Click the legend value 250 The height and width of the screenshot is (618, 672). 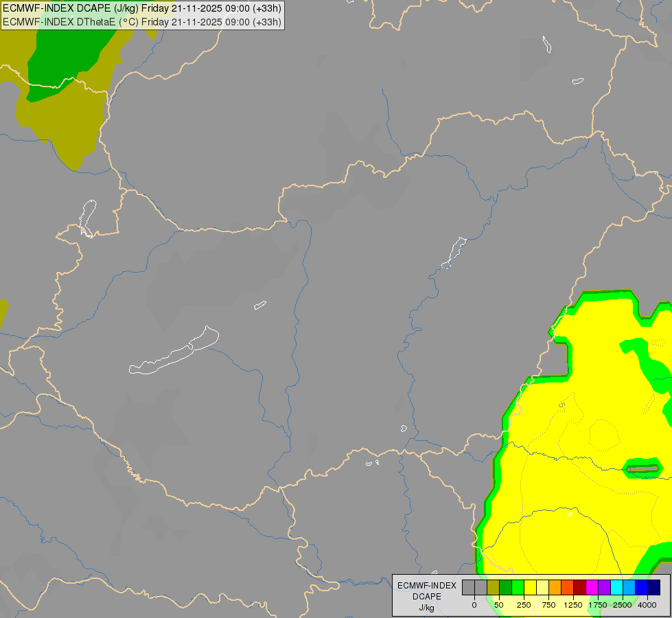[524, 605]
